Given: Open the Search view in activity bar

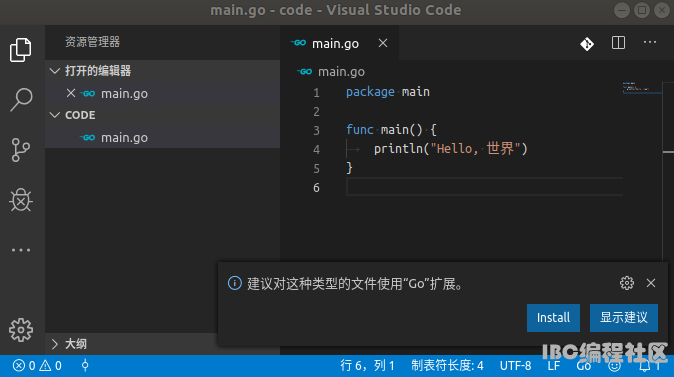Looking at the screenshot, I should 21,100.
